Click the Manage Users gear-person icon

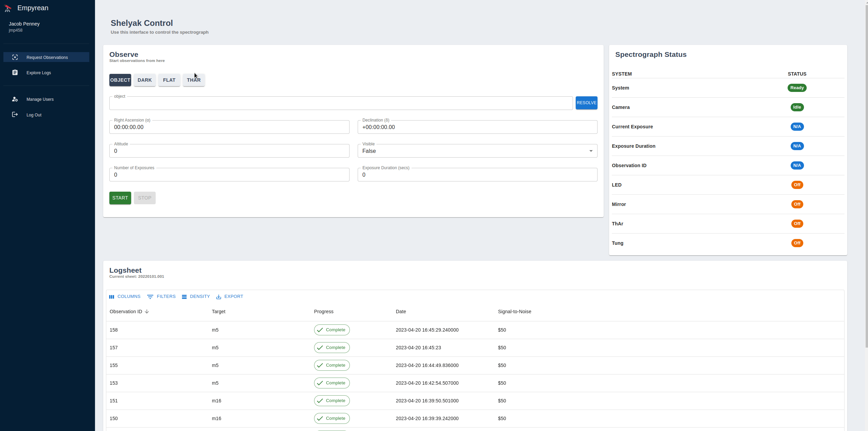pyautogui.click(x=15, y=99)
